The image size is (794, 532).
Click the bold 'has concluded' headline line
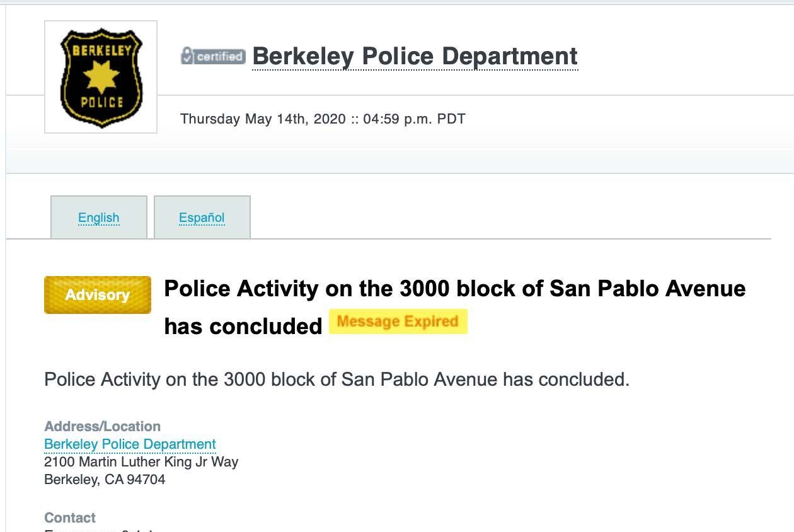(243, 326)
